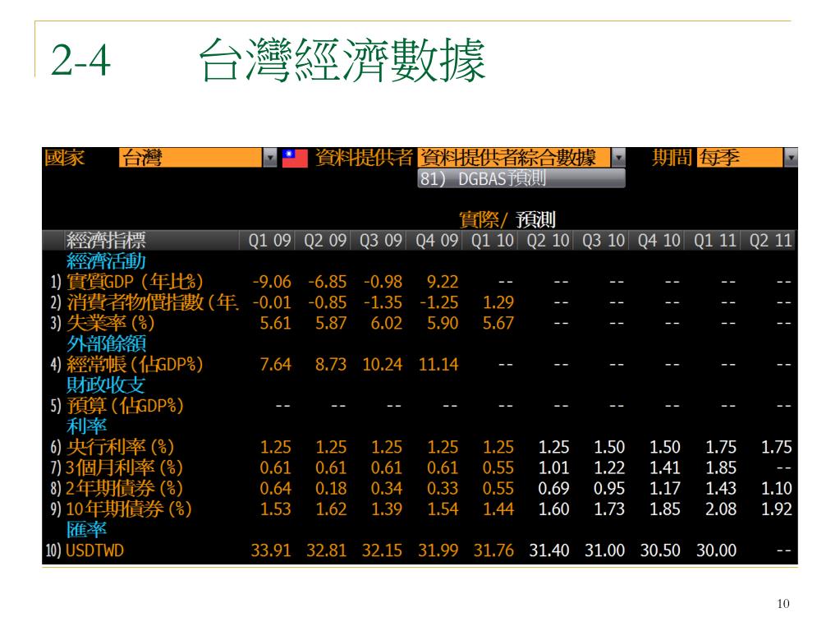This screenshot has height=631, width=840.
Task: Click the Q3 10 column header
Action: [604, 240]
